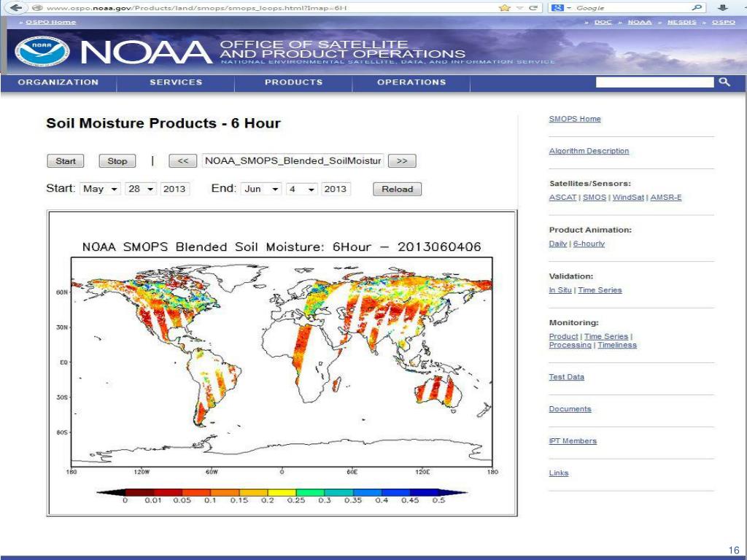747x560 pixels.
Task: Click the browser back arrow button
Action: pyautogui.click(x=16, y=7)
